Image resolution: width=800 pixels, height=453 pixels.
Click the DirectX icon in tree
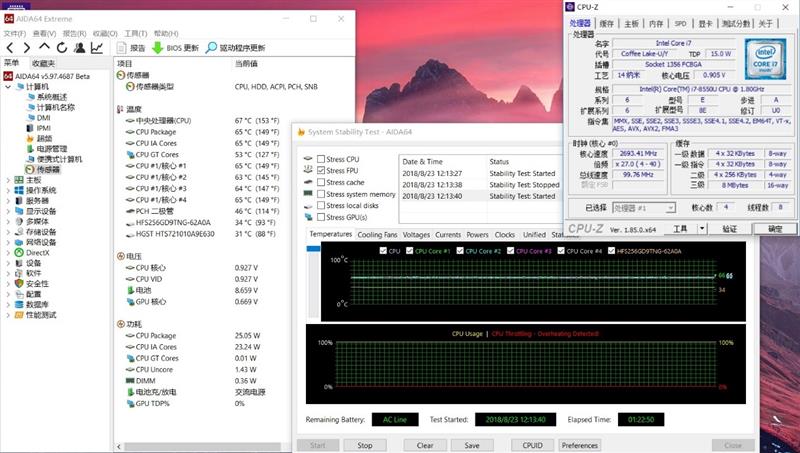(x=19, y=253)
